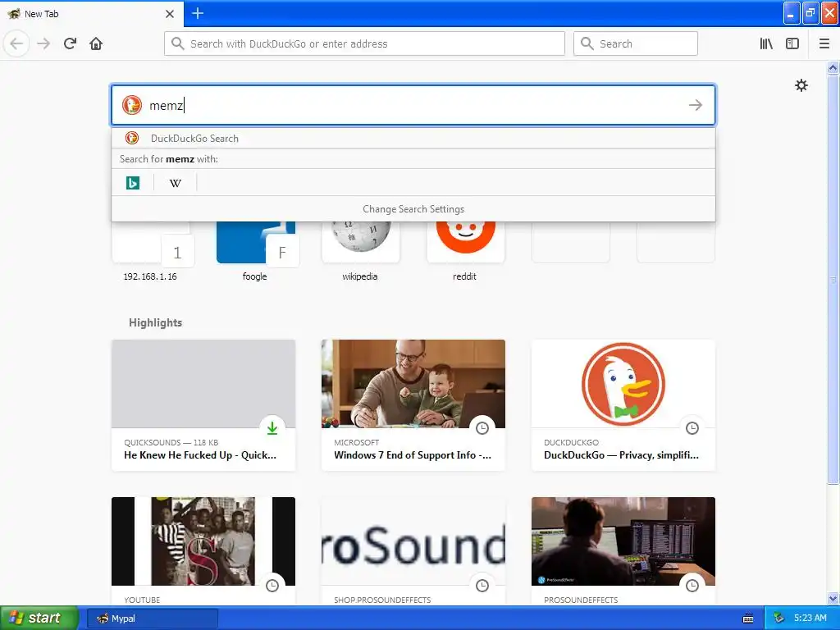
Task: Open the new tab page settings gear
Action: pos(801,85)
